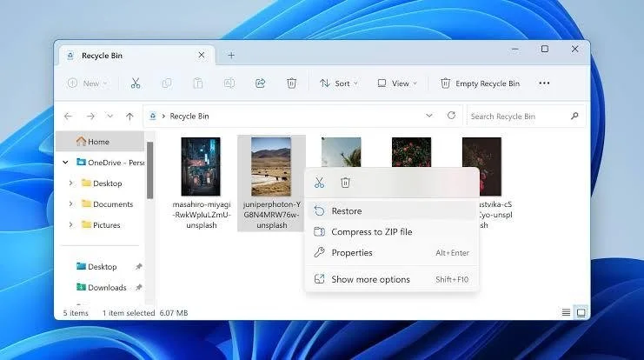Image resolution: width=644 pixels, height=360 pixels.
Task: Click the Paste icon in the toolbar
Action: point(198,83)
